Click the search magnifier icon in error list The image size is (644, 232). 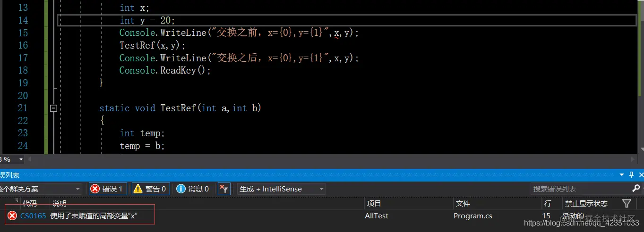tap(635, 189)
